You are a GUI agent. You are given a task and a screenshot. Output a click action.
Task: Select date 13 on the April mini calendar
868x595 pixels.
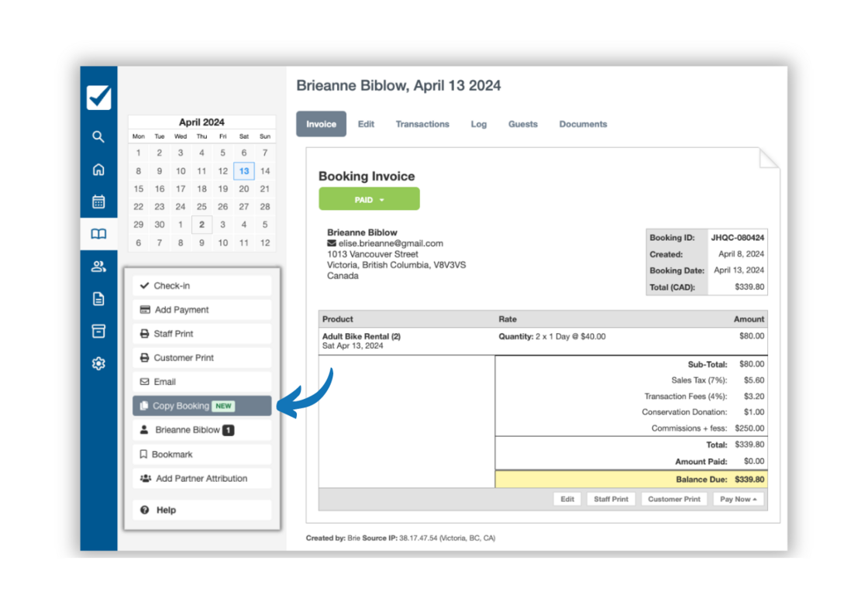(x=243, y=170)
